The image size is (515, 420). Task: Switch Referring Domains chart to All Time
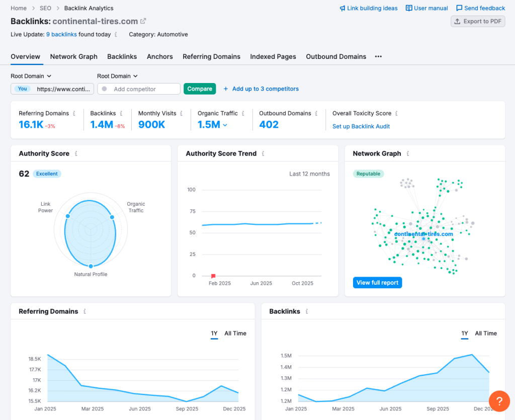coord(235,333)
